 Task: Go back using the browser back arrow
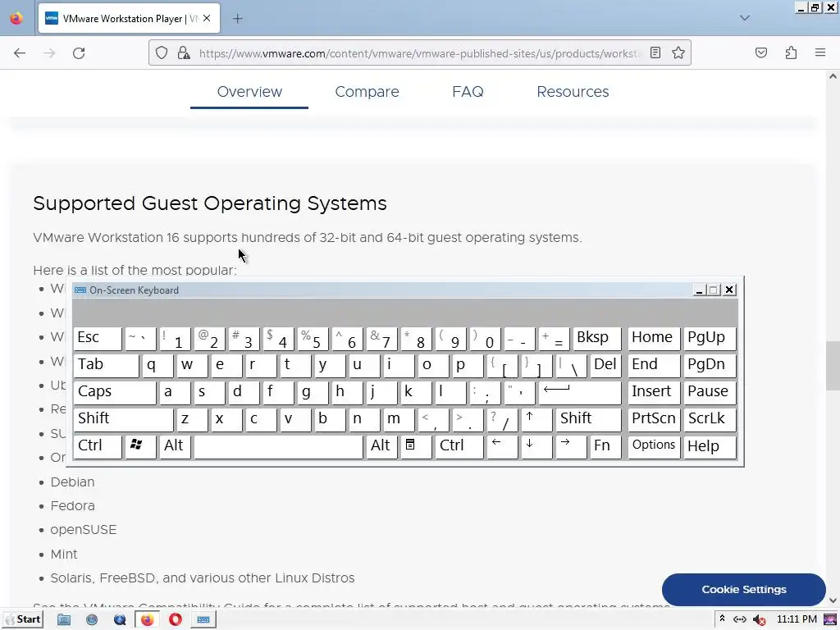[20, 53]
